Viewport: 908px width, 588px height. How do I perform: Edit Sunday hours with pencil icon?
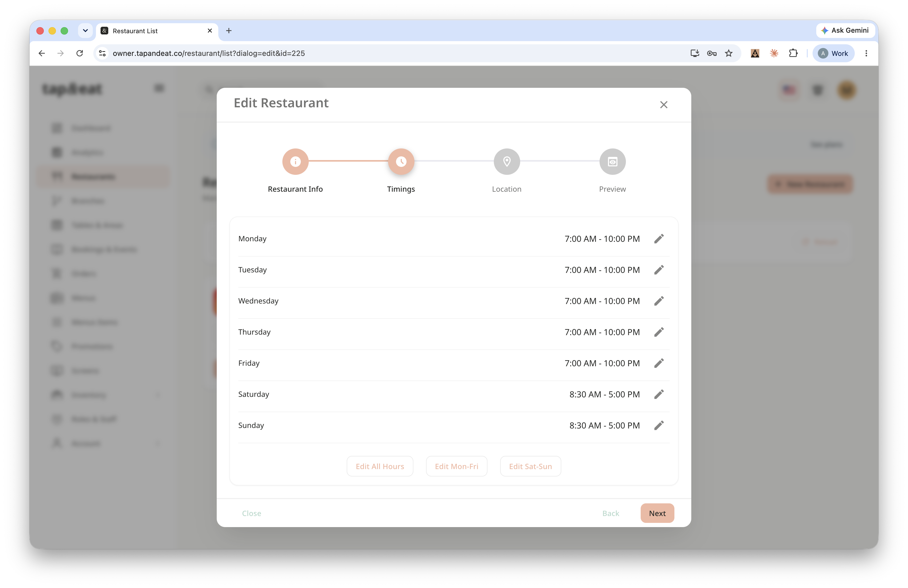click(659, 426)
